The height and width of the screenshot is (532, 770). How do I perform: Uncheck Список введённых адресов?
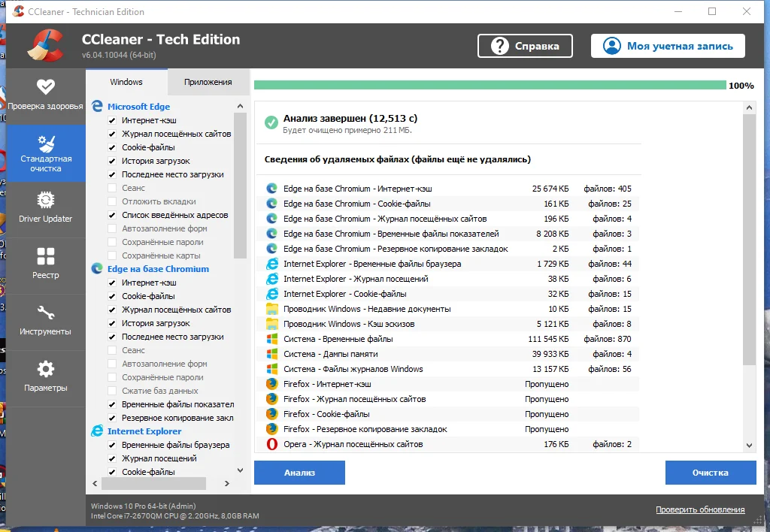[112, 215]
